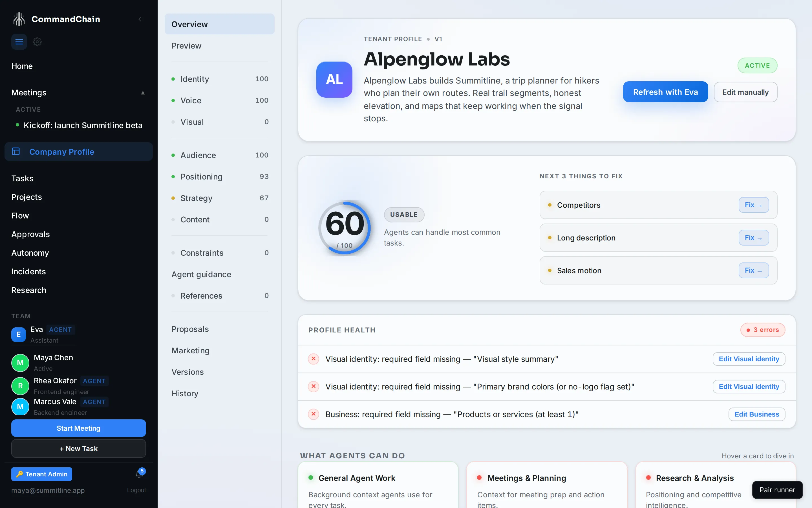Click the 60/100 score progress ring
Screen dimensions: 812x508
tap(345, 228)
